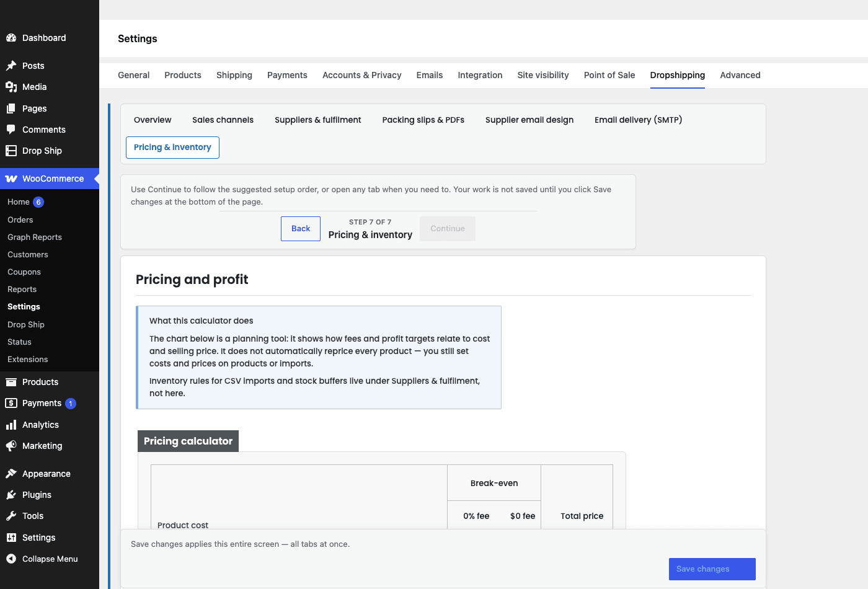Viewport: 868px width, 589px height.
Task: Click 'What this calculator does' heading
Action: 201,321
